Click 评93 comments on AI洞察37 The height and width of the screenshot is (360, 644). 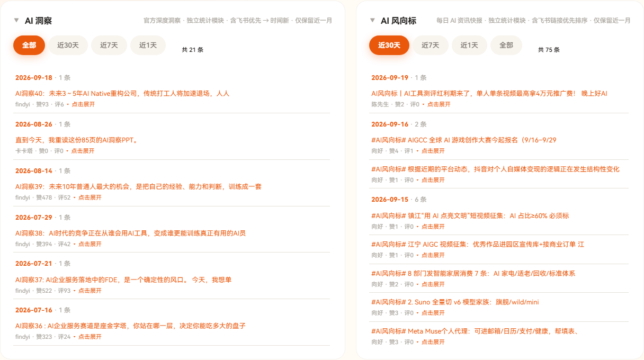point(64,291)
